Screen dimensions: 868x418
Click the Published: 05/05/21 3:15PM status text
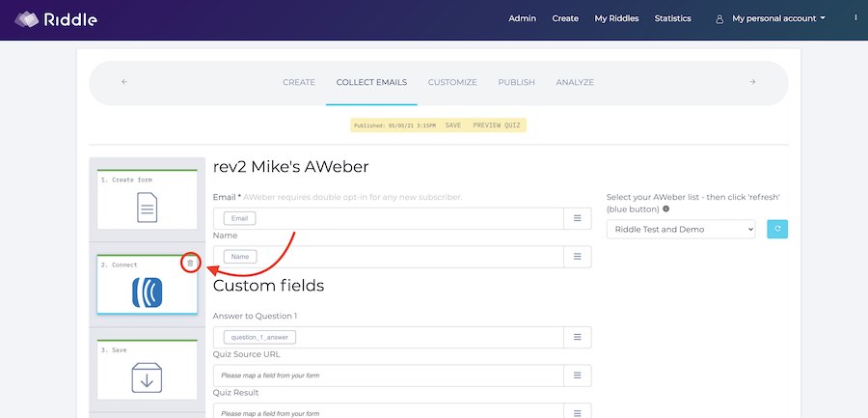pos(394,125)
